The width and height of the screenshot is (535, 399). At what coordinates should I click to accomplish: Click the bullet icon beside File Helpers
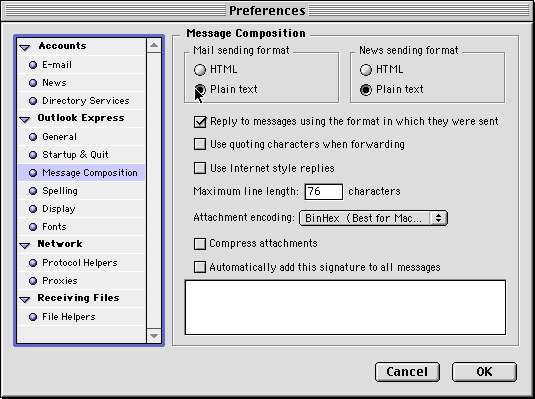coord(33,317)
